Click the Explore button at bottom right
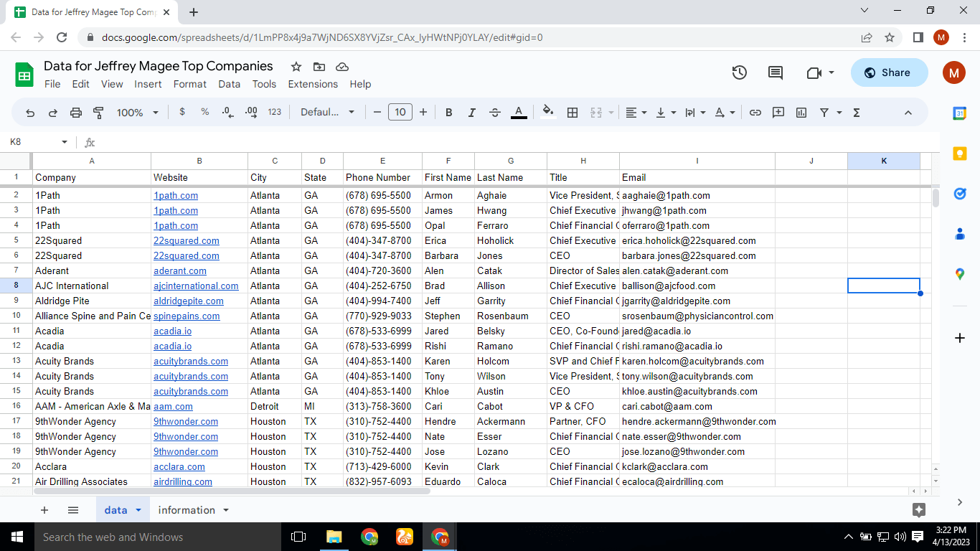This screenshot has width=980, height=551. point(919,510)
